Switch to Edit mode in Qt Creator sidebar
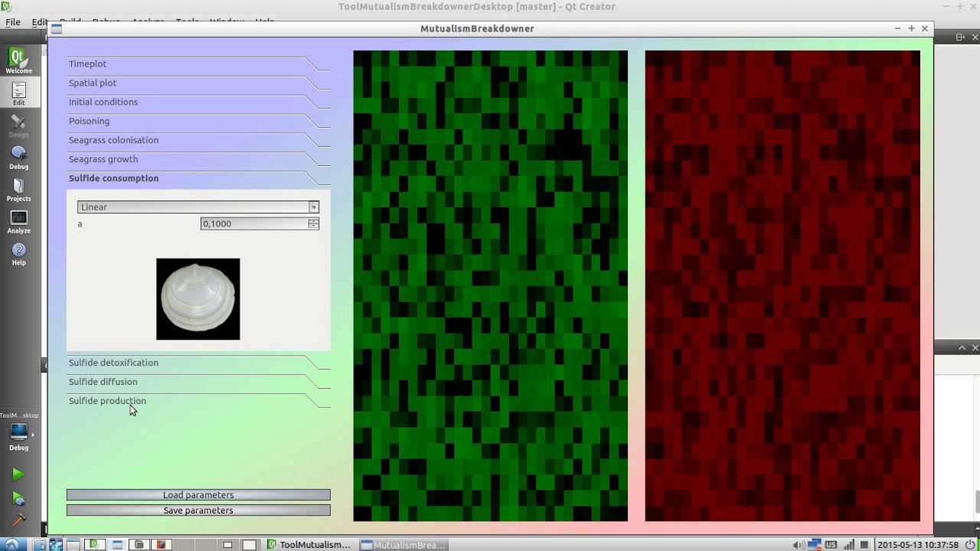Screen dimensions: 980x551 pos(18,93)
